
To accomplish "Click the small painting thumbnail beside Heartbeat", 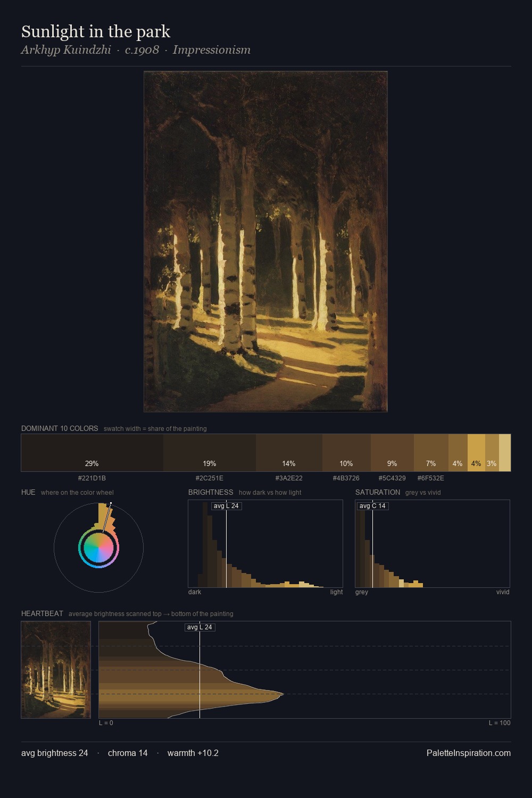I will (x=56, y=670).
